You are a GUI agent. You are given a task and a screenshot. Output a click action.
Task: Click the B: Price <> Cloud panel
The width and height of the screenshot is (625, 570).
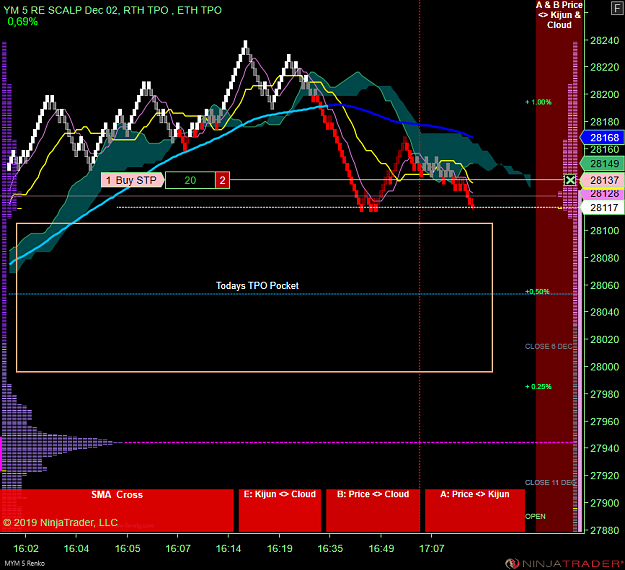[x=373, y=511]
